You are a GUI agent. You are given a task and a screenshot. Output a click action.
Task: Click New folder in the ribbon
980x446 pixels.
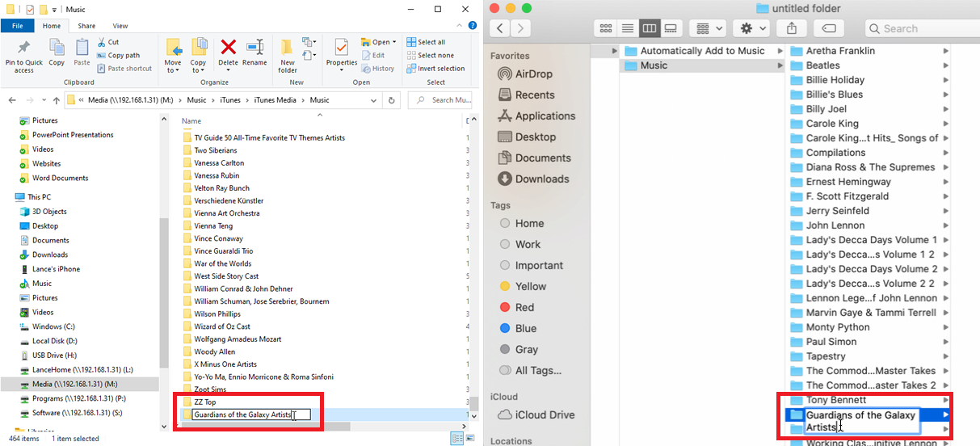point(288,55)
